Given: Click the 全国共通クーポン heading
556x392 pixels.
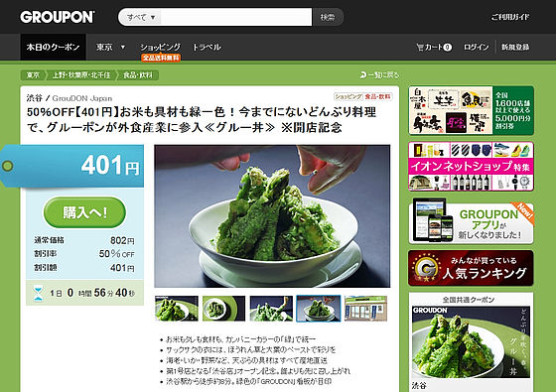Looking at the screenshot, I should [x=468, y=300].
